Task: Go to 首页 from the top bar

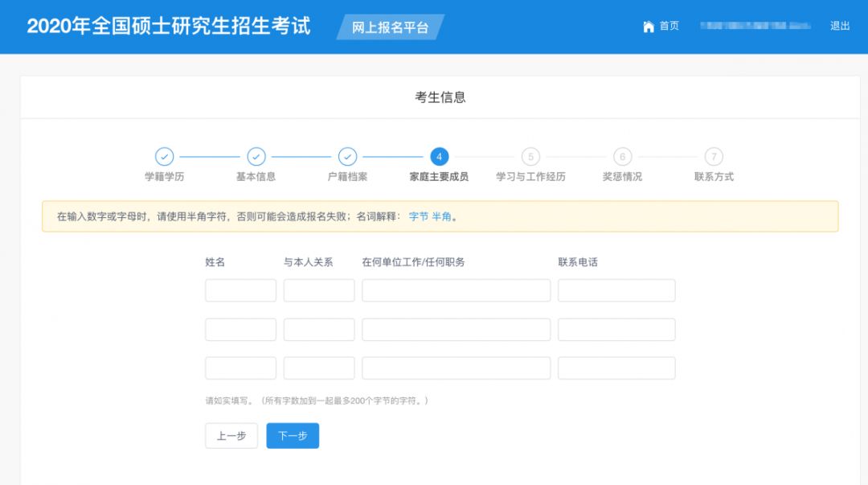Action: [668, 26]
